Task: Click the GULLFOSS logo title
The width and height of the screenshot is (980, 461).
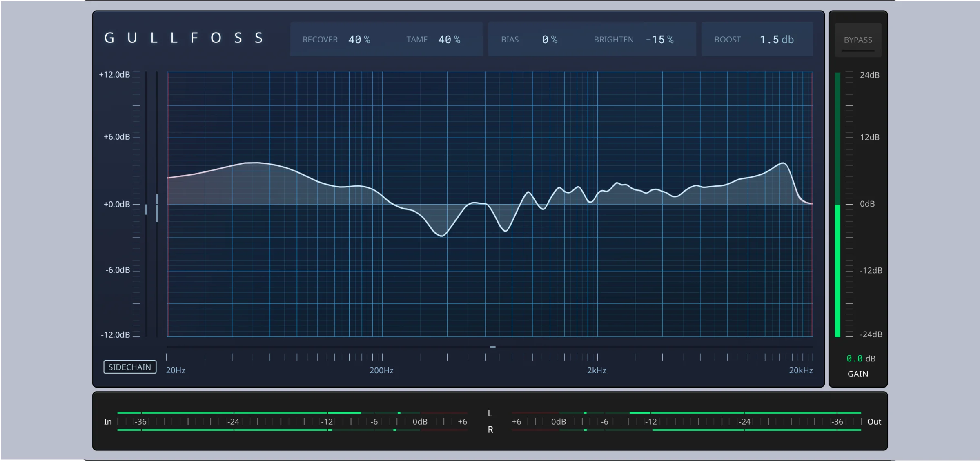Action: [x=184, y=38]
